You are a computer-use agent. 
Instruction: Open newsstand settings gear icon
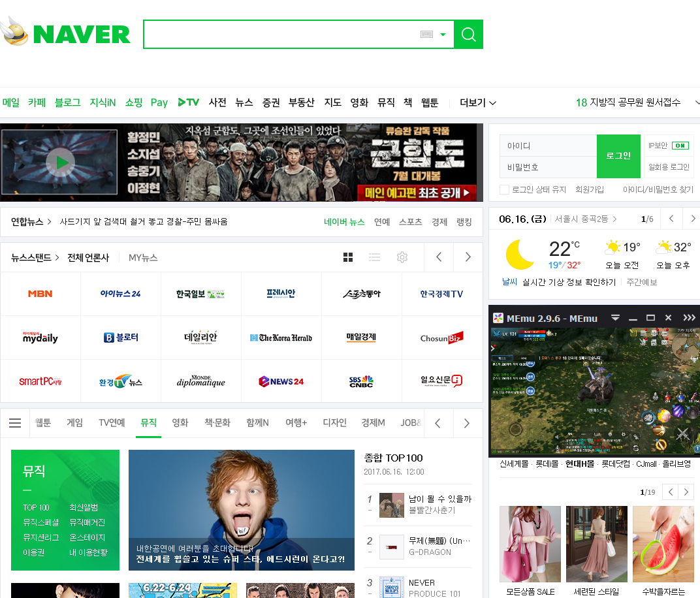point(402,257)
